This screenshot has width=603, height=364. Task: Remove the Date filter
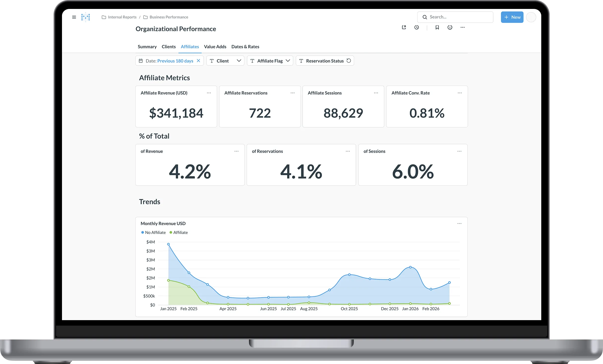[x=198, y=60]
